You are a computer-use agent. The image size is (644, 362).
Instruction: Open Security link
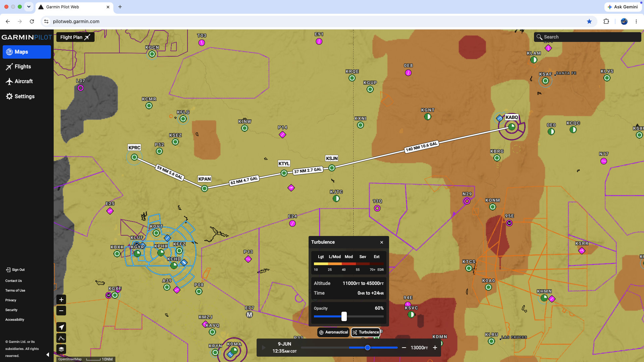pos(11,310)
